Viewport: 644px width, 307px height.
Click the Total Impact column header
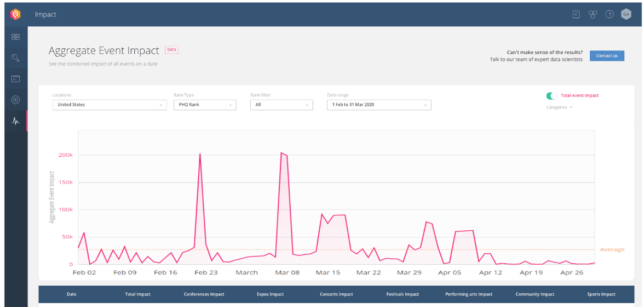pyautogui.click(x=137, y=294)
